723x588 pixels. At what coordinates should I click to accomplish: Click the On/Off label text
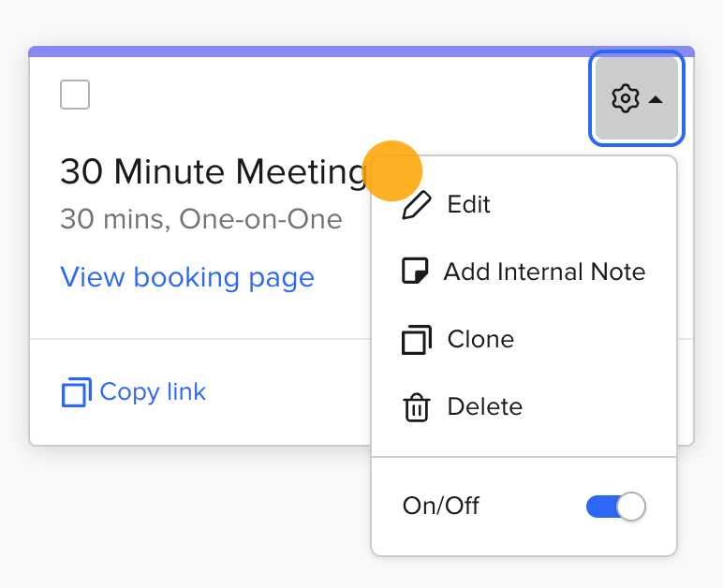(x=441, y=506)
